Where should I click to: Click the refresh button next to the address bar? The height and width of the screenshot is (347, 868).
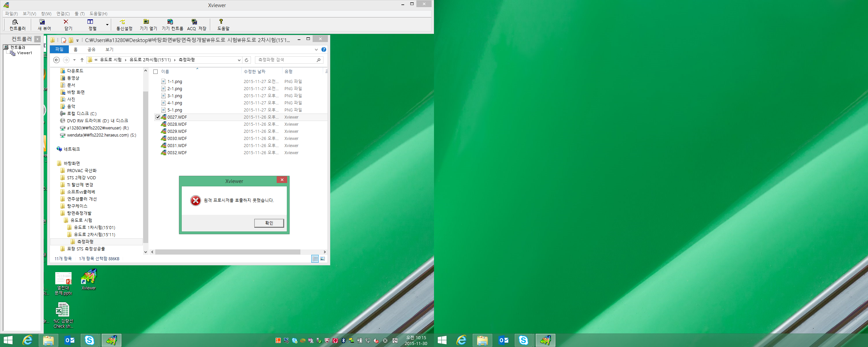246,60
